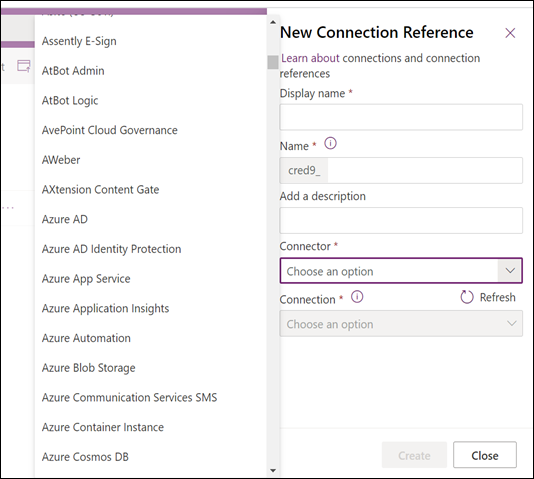534x479 pixels.
Task: Choose Azure Communication Services SMS
Action: pos(151,397)
